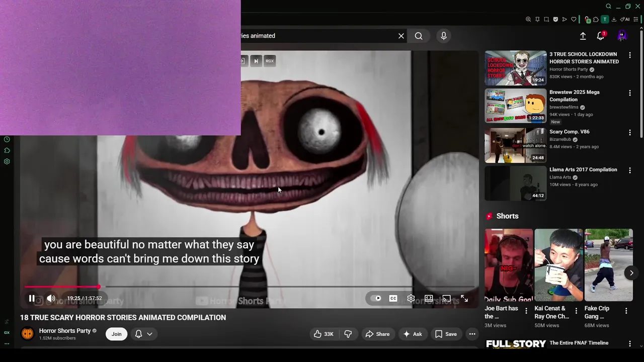The image size is (644, 362).
Task: Toggle RGX video enhancement button
Action: pos(270,61)
